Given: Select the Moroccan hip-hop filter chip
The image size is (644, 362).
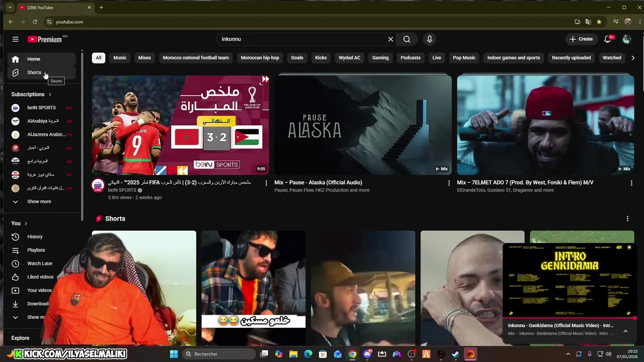Looking at the screenshot, I should tap(260, 58).
